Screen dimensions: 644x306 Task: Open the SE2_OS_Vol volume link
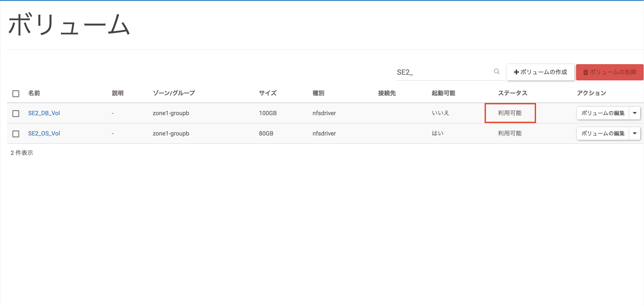44,133
